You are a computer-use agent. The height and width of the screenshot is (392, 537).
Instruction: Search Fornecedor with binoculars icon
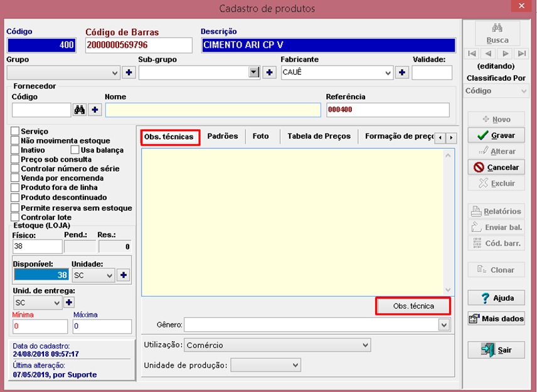pos(80,110)
